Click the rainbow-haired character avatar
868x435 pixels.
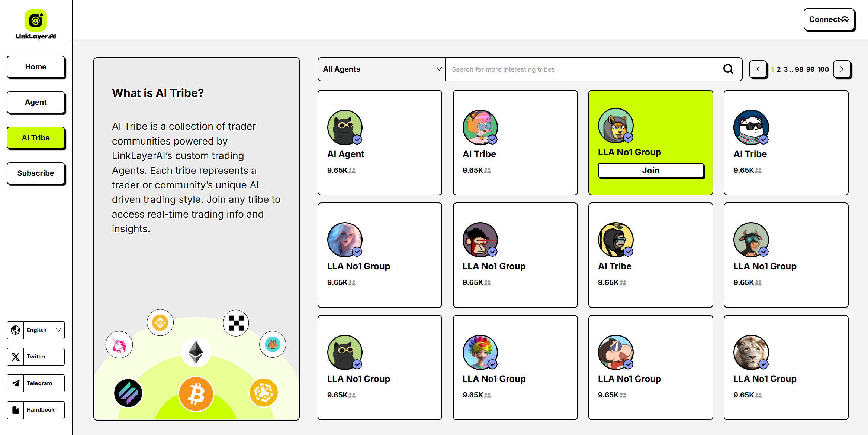tap(480, 352)
